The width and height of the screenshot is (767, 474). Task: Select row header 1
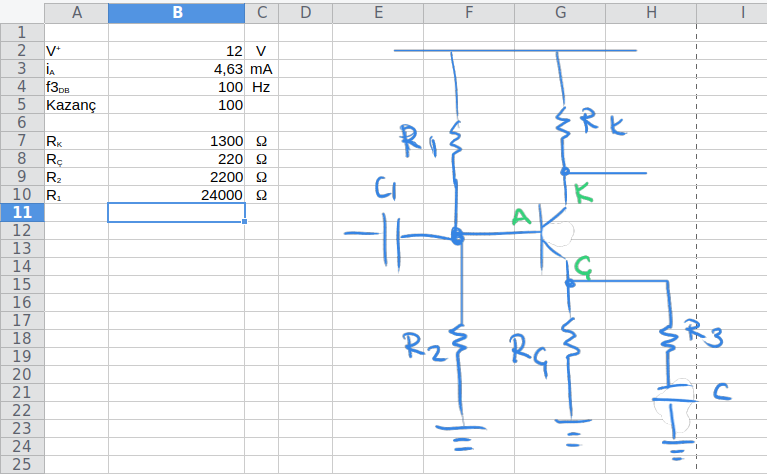pyautogui.click(x=22, y=33)
